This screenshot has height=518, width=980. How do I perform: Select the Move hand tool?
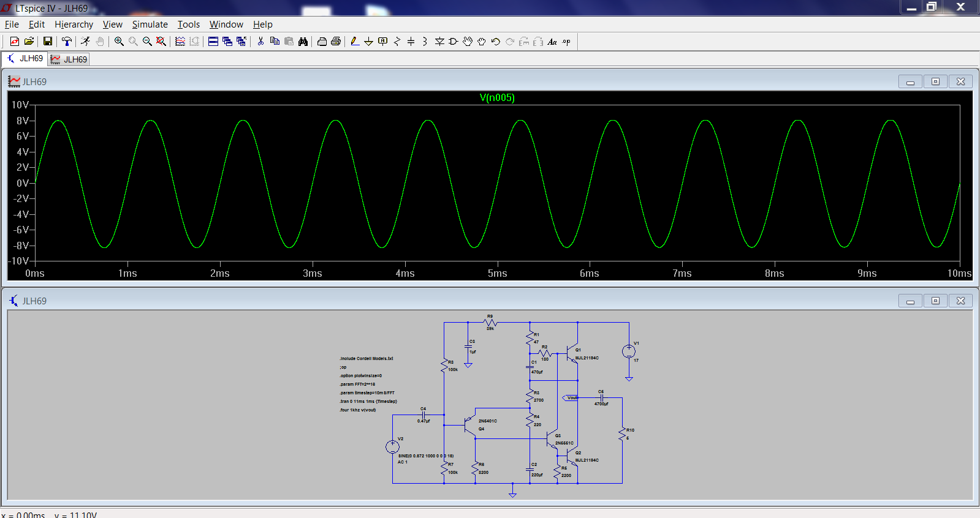click(468, 42)
